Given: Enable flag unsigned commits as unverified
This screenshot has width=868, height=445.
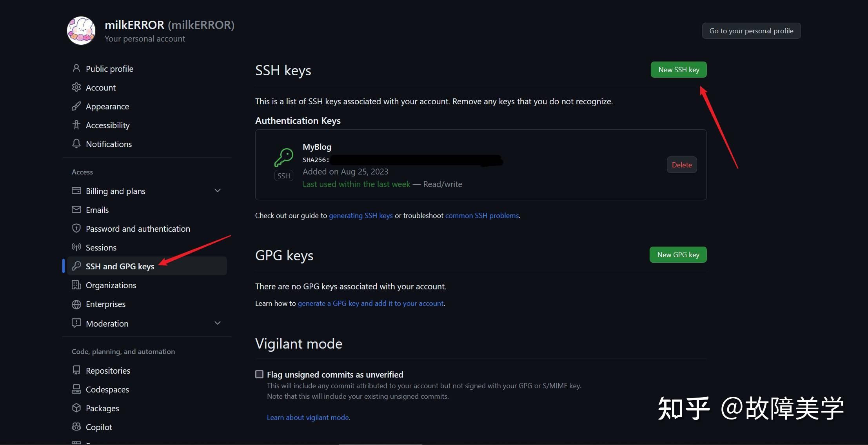Looking at the screenshot, I should click(x=259, y=374).
